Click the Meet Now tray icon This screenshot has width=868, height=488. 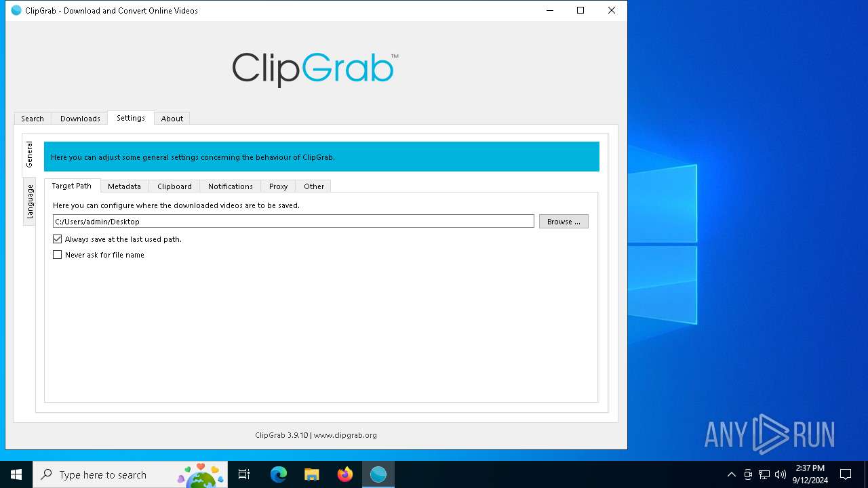748,474
